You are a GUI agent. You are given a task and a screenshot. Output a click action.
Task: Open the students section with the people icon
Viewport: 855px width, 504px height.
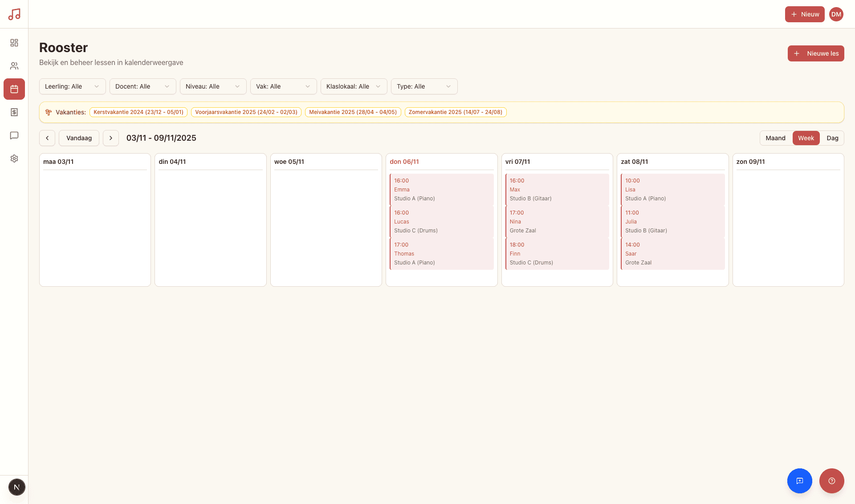pos(14,66)
